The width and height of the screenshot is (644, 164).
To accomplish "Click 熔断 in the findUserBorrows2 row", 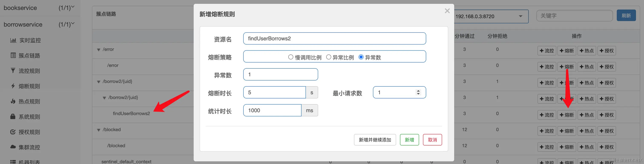I will (567, 115).
